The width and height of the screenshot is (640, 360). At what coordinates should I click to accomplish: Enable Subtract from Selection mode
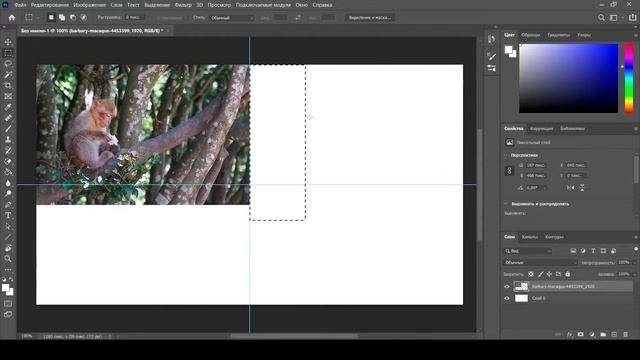coord(73,18)
